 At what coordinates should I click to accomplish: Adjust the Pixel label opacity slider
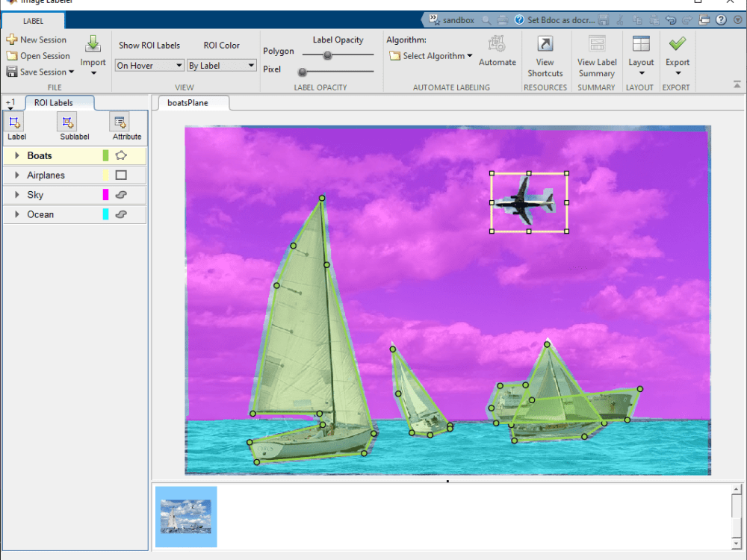302,72
